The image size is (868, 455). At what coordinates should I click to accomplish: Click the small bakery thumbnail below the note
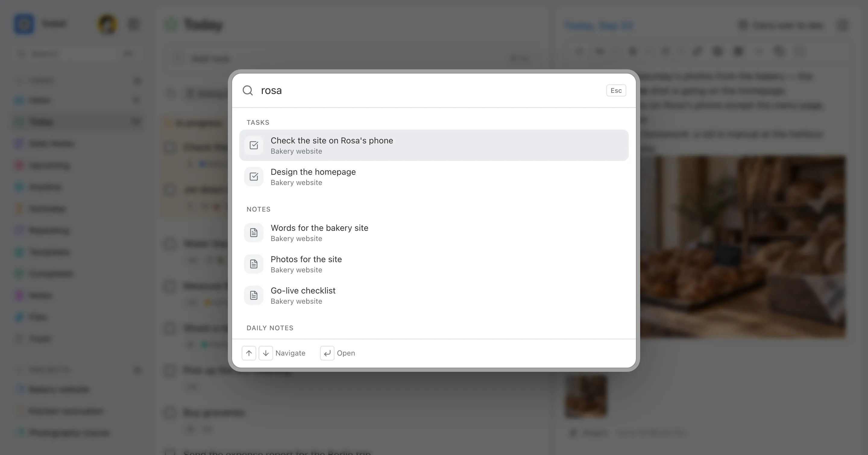[x=586, y=397]
